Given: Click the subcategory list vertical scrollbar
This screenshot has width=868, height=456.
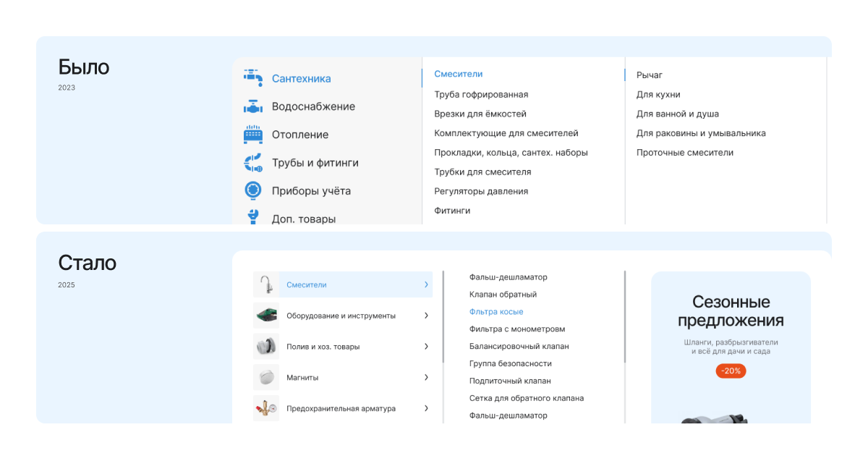Looking at the screenshot, I should 625,317.
